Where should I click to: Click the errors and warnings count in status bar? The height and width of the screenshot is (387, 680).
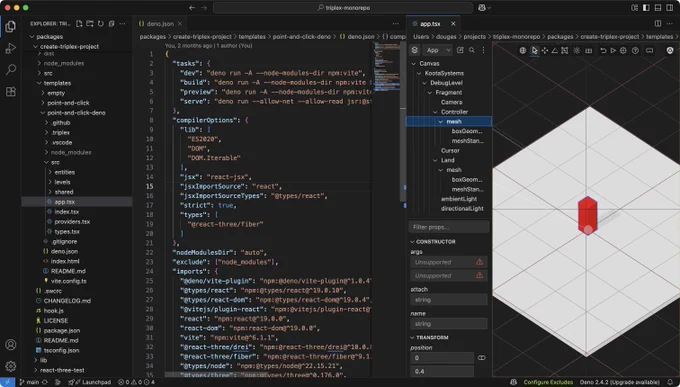pyautogui.click(x=137, y=382)
